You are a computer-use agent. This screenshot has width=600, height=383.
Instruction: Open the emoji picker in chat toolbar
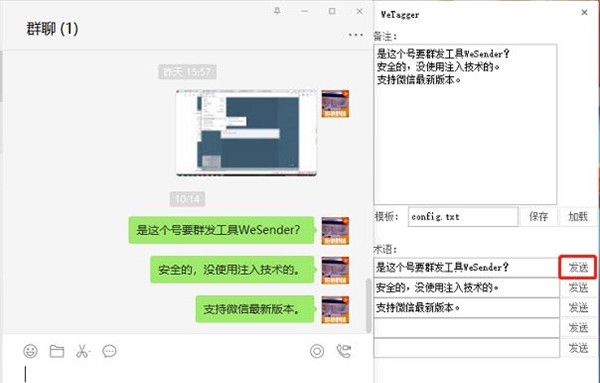point(31,351)
